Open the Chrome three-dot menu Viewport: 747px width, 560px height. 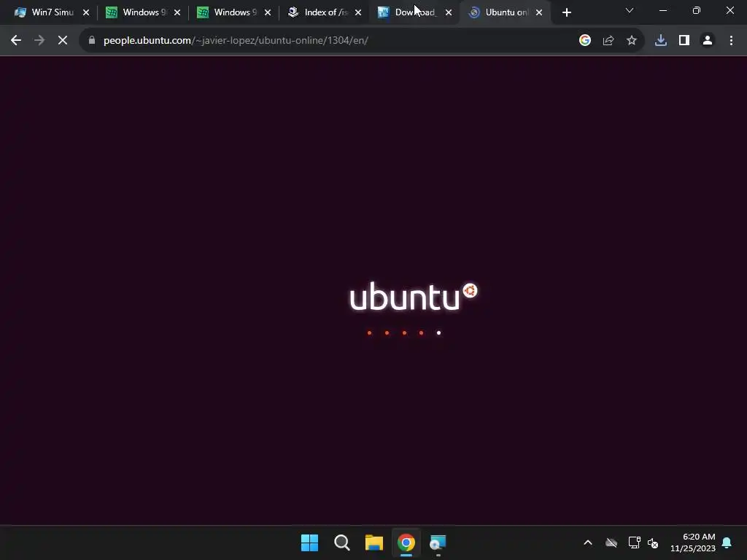coord(731,41)
